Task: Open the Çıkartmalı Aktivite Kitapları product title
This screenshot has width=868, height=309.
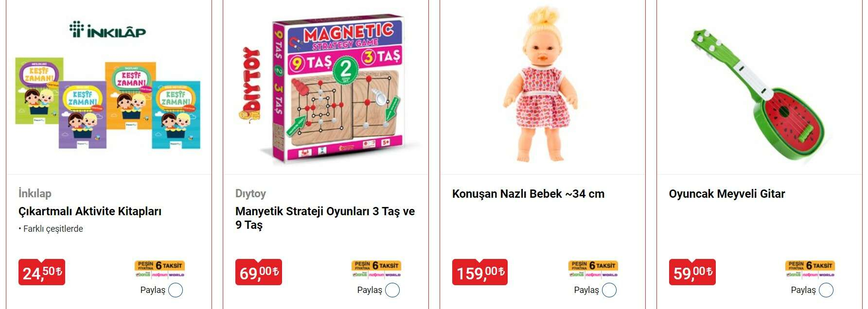Action: [90, 211]
